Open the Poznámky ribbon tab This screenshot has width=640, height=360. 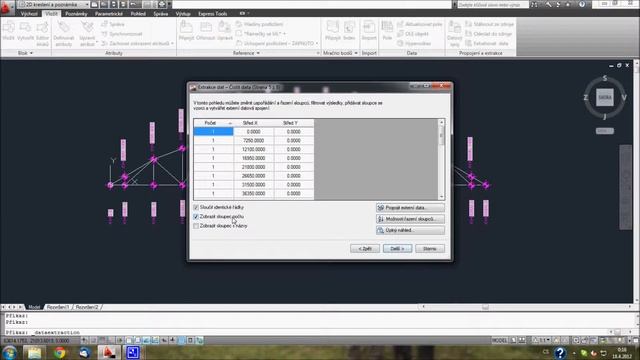point(76,14)
